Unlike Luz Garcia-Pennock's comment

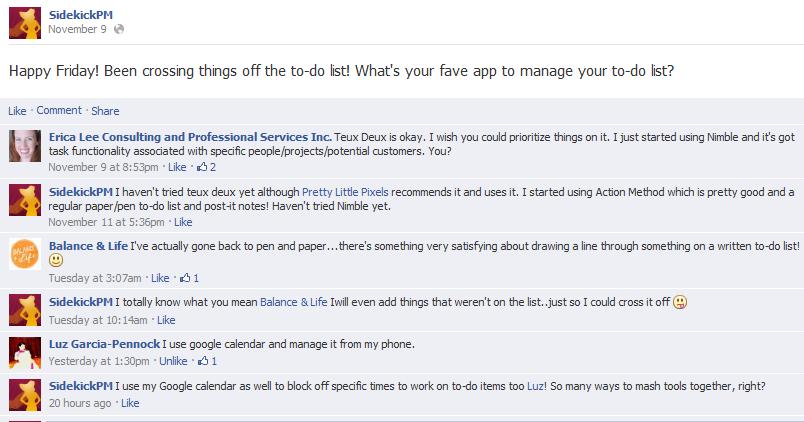point(173,361)
